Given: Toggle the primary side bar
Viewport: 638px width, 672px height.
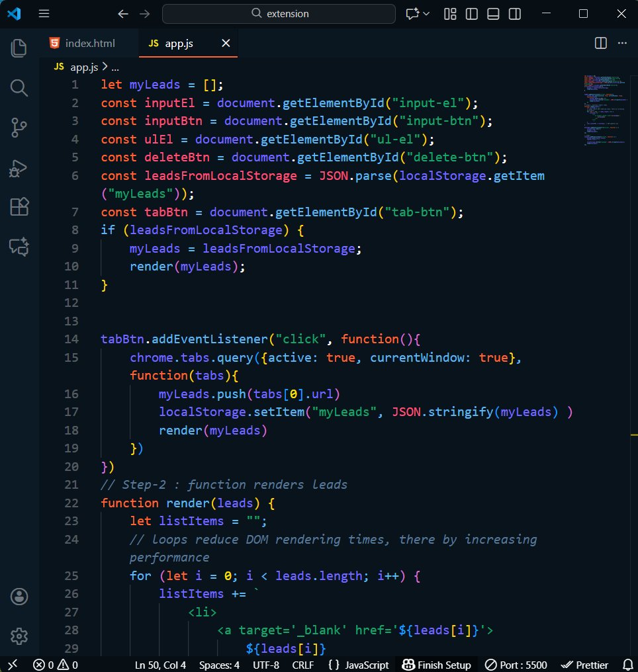Looking at the screenshot, I should [472, 14].
